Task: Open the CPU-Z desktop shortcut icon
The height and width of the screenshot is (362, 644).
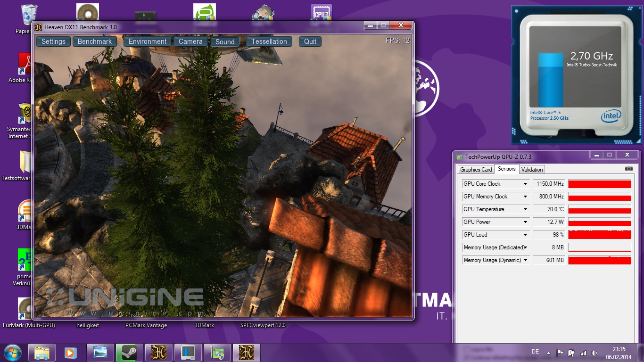Action: coord(322,13)
